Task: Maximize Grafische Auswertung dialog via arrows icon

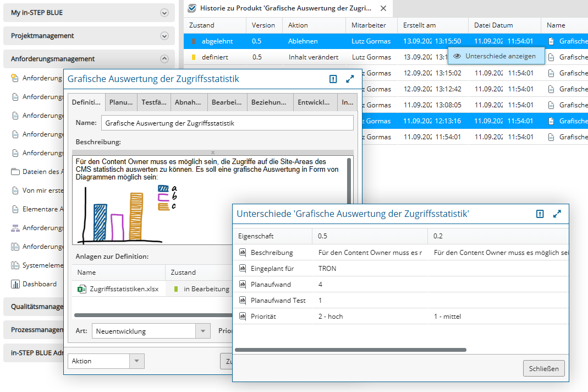Action: (x=350, y=79)
